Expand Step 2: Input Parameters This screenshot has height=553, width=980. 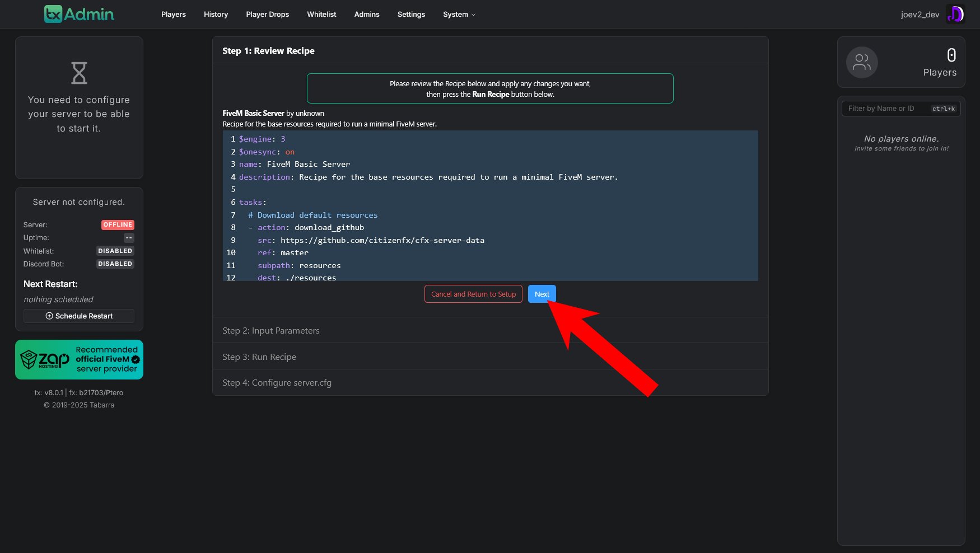pyautogui.click(x=490, y=330)
